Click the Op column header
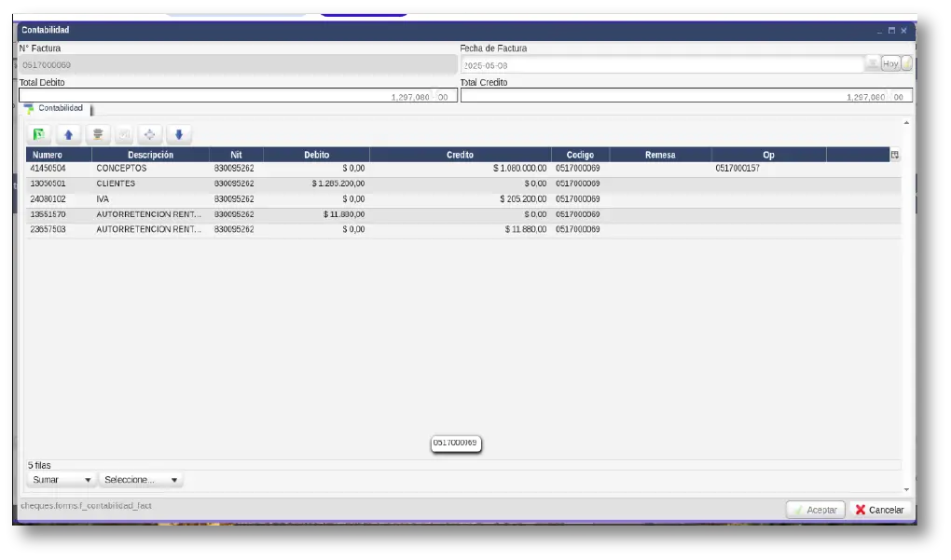 (769, 156)
